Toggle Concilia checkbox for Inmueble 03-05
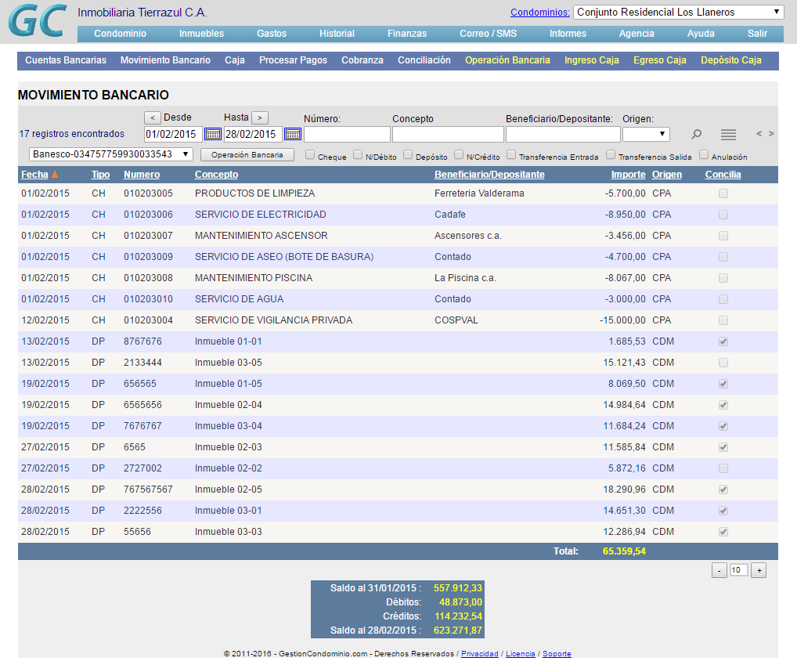This screenshot has height=672, width=797. 723,363
